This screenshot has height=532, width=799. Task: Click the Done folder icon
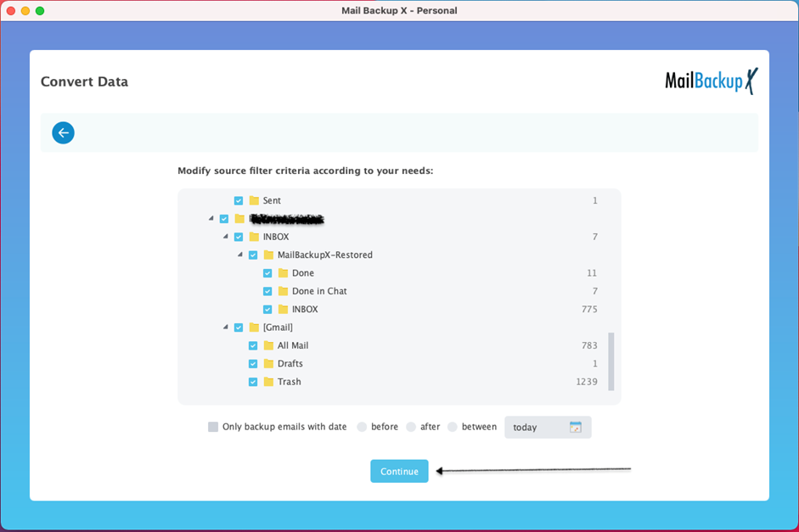click(x=283, y=273)
